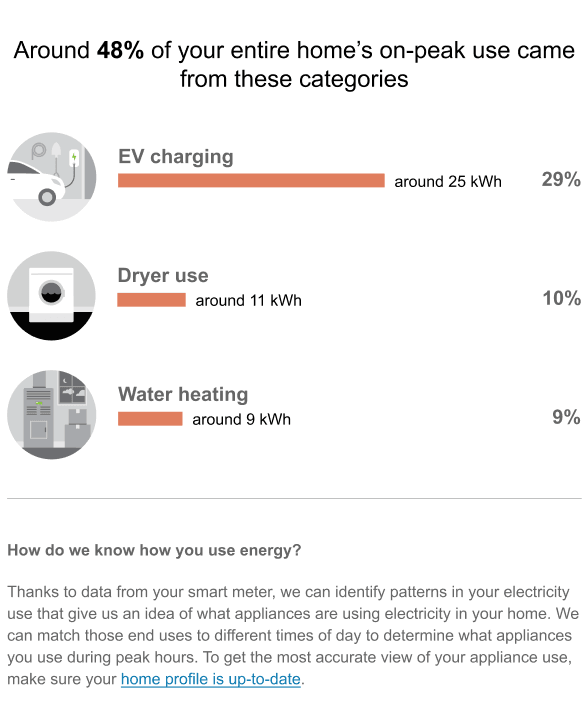Select the Water heating category title
Viewport: 588px width, 725px height.
click(183, 394)
